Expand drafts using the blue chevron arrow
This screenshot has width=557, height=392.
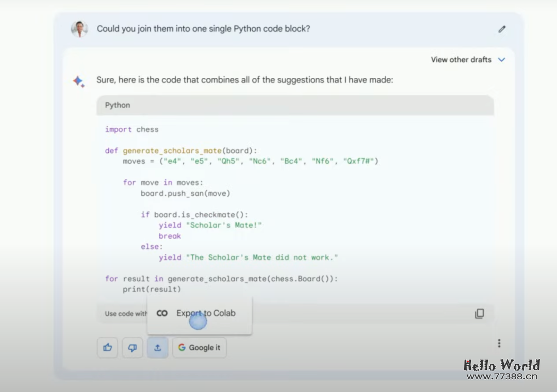pyautogui.click(x=501, y=60)
